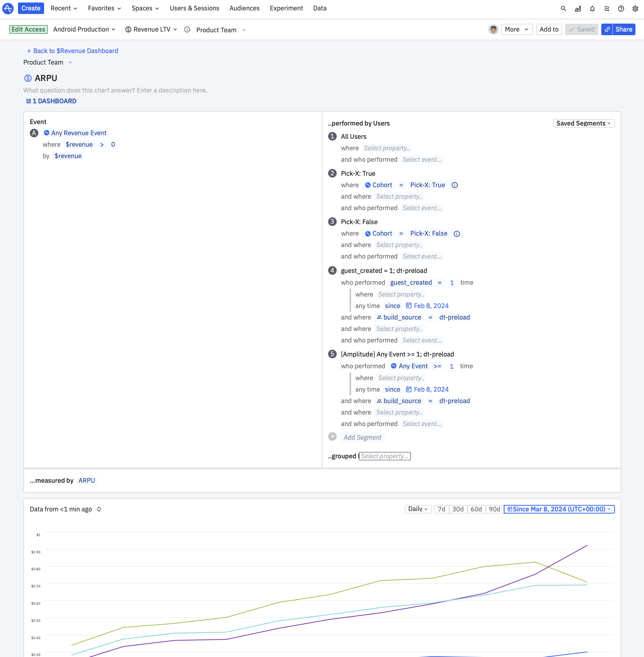
Task: Go to Users & Sessions
Action: [x=194, y=8]
